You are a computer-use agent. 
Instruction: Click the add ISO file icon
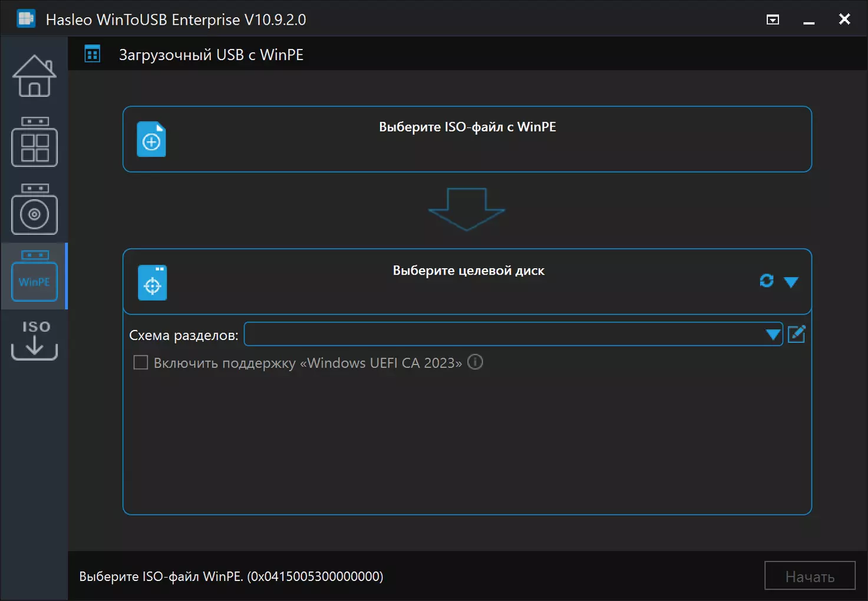[151, 140]
